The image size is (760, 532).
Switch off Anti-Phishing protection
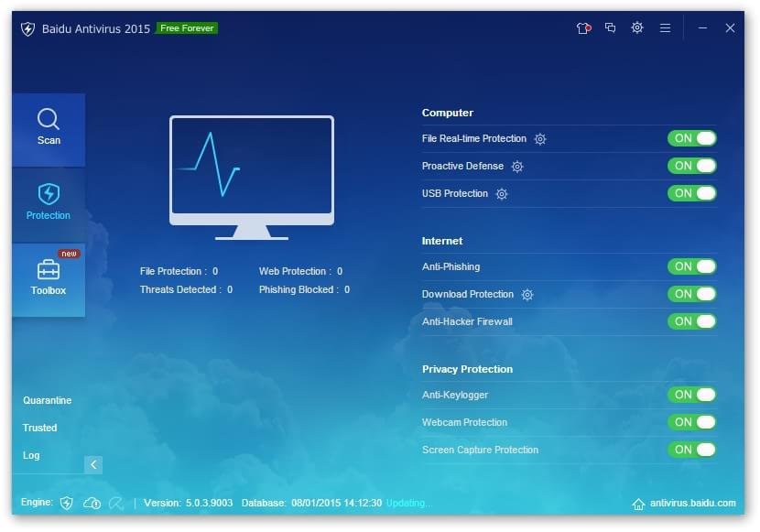pyautogui.click(x=691, y=266)
